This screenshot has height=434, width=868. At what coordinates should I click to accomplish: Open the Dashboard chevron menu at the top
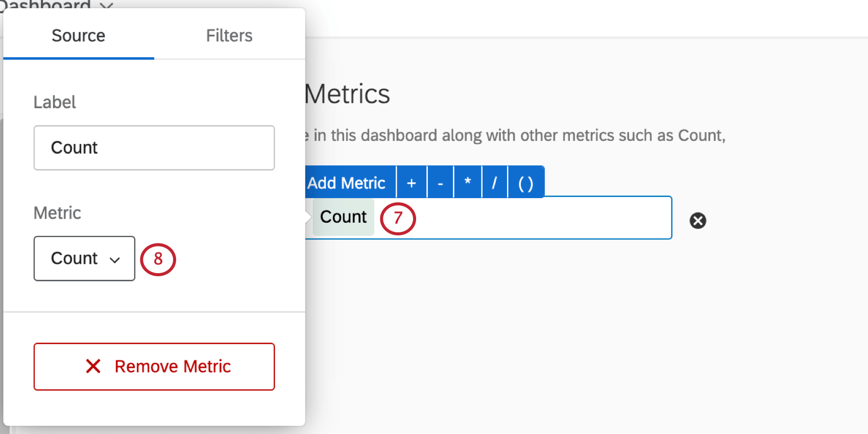[106, 5]
